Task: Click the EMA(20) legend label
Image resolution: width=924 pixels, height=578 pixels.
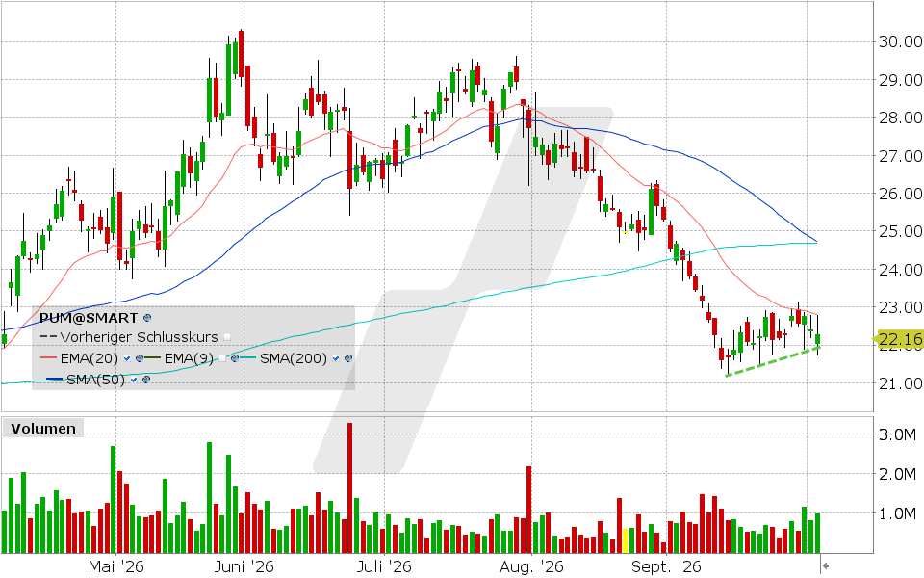Action: 89,358
